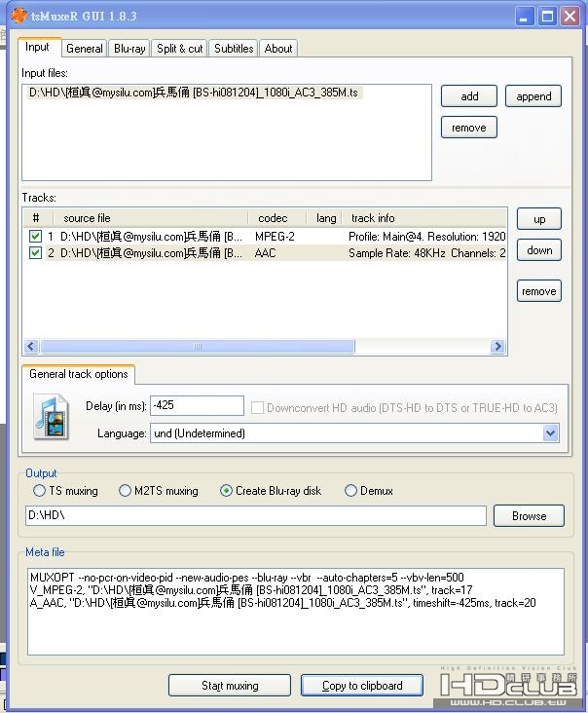Click the Meta file text area
This screenshot has width=588, height=713.
(296, 612)
